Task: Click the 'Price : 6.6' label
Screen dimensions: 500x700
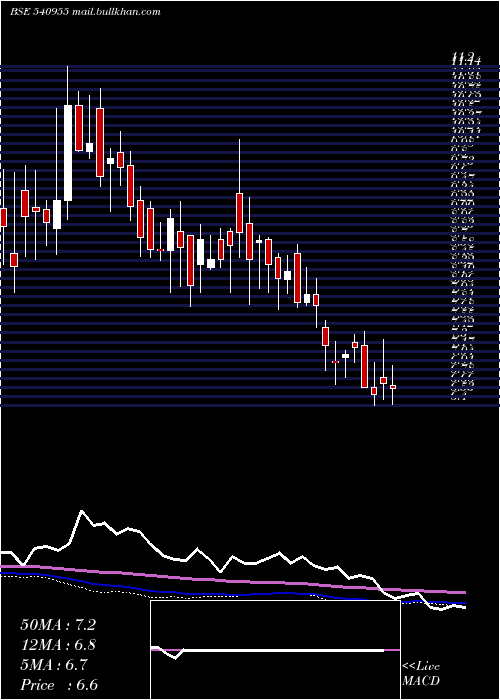Action: (x=59, y=685)
